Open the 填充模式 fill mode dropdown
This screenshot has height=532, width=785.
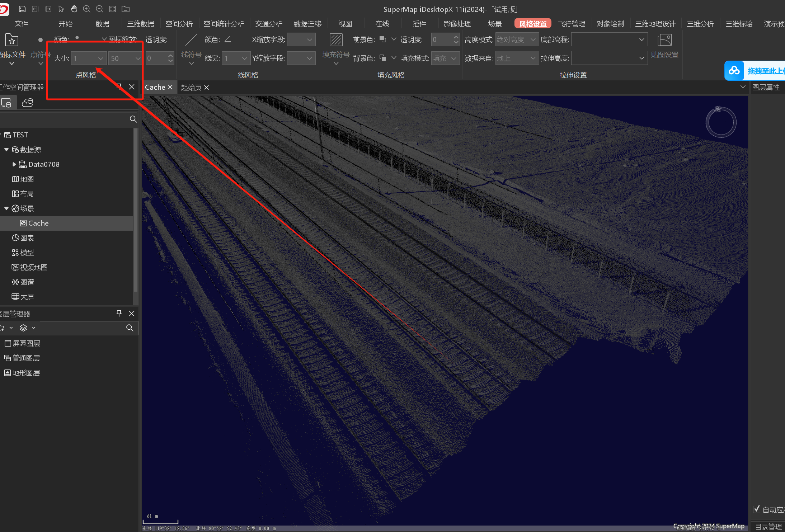pos(446,58)
